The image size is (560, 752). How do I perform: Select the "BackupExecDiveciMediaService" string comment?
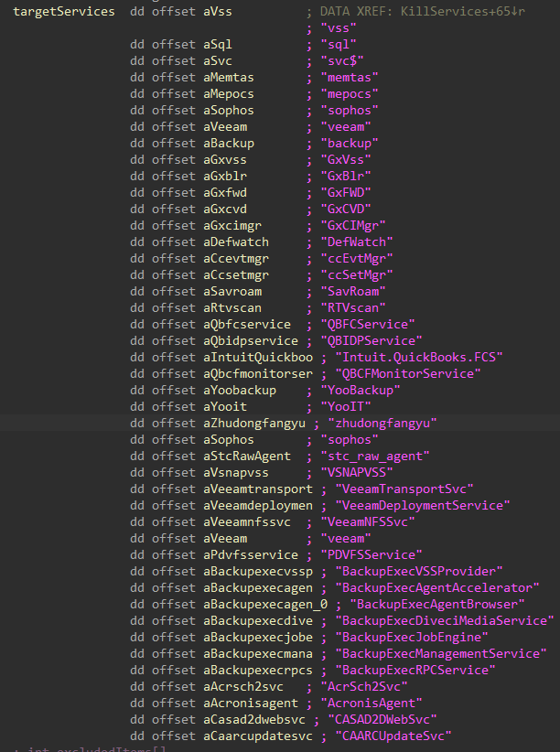click(x=445, y=621)
